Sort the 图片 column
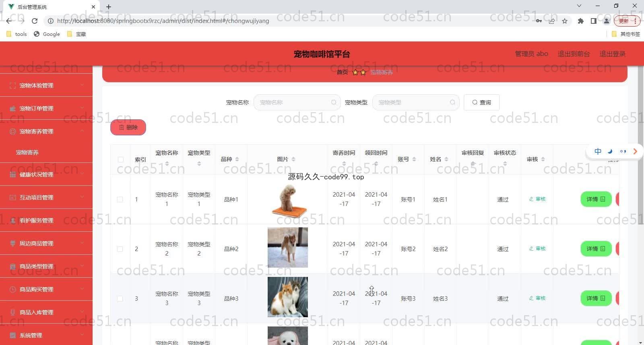The image size is (644, 345). 293,159
